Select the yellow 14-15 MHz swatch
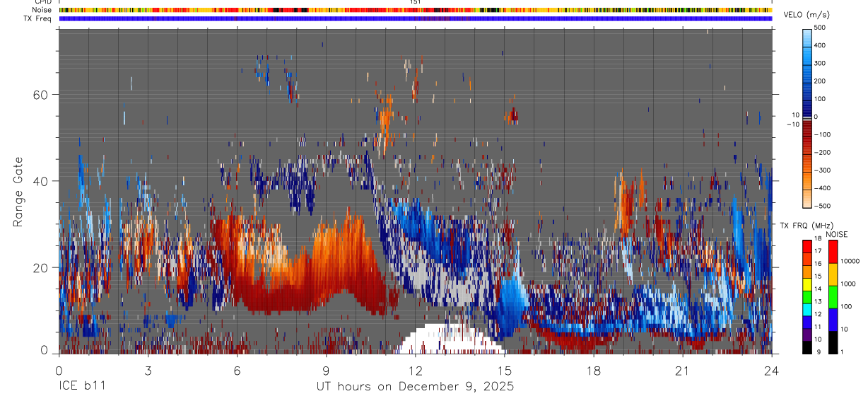Screen dimensions: 868x401 tap(807, 284)
